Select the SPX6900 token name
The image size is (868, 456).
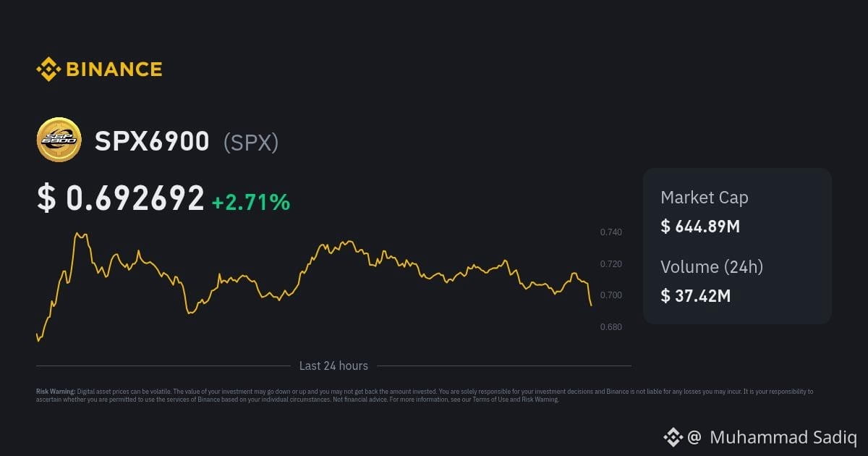click(x=152, y=141)
